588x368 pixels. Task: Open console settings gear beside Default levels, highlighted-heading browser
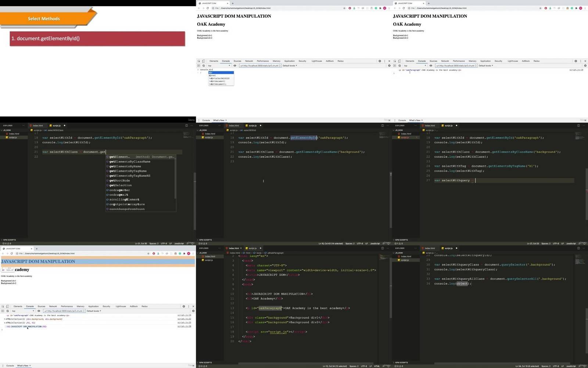(193, 311)
